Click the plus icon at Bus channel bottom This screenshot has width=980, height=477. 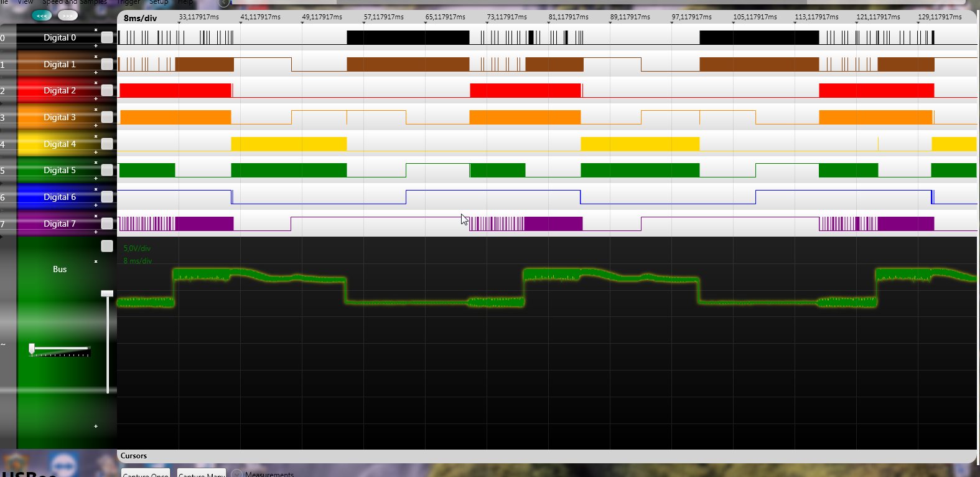(x=96, y=427)
